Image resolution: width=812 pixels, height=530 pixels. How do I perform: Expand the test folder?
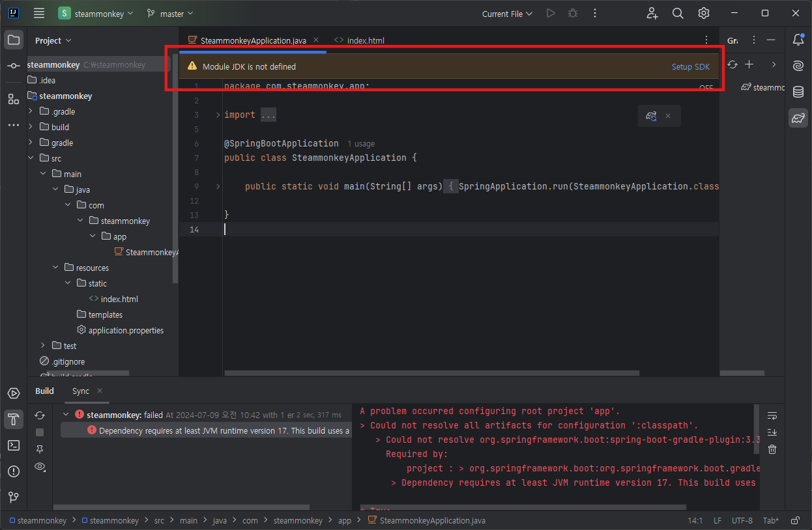coord(43,346)
